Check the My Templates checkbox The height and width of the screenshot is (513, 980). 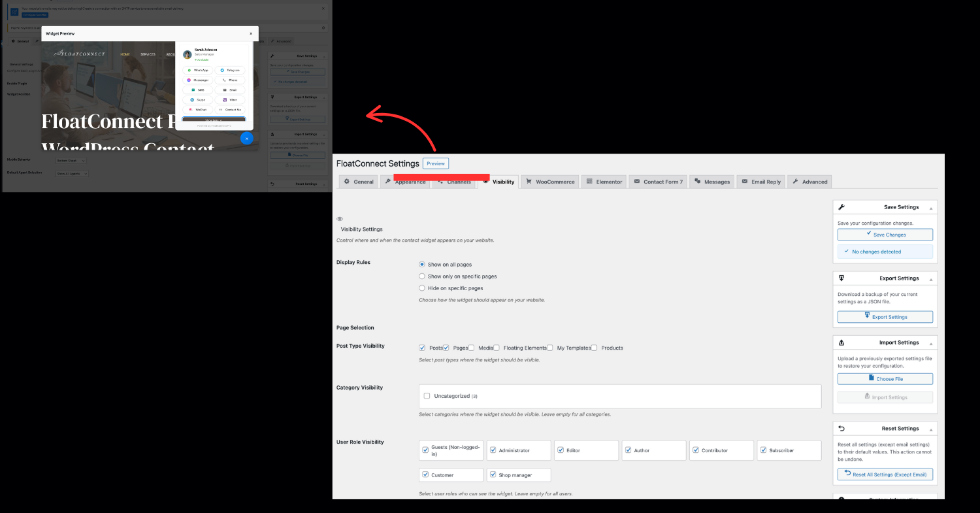(550, 348)
